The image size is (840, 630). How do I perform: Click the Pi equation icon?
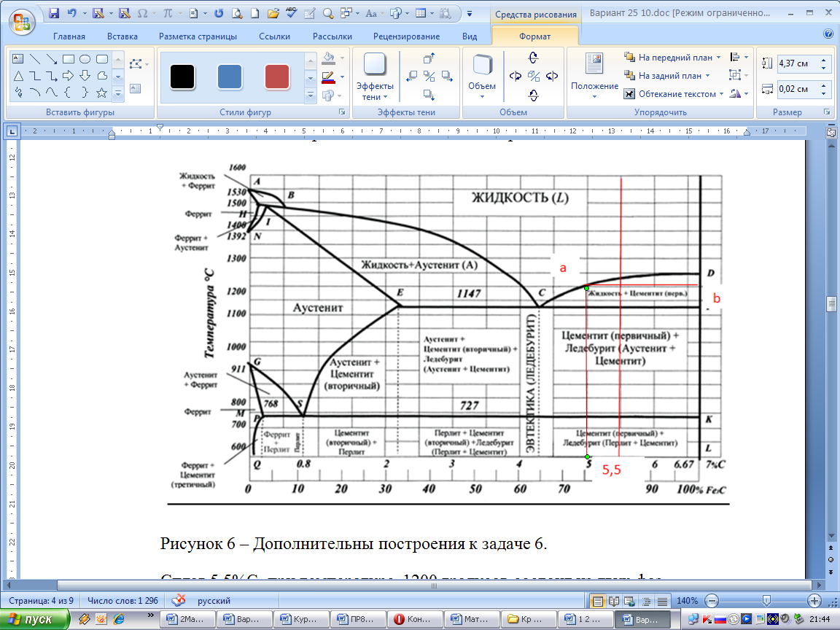coord(168,13)
